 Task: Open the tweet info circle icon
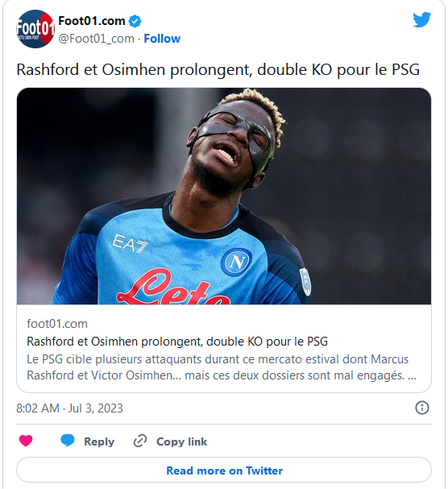pos(422,408)
